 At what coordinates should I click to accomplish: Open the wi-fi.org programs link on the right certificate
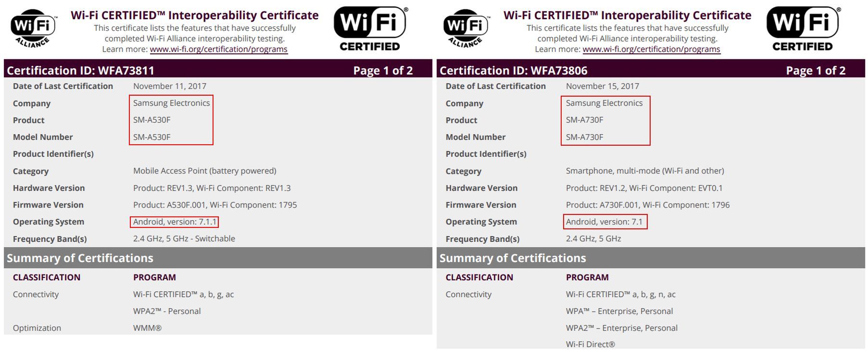[651, 49]
